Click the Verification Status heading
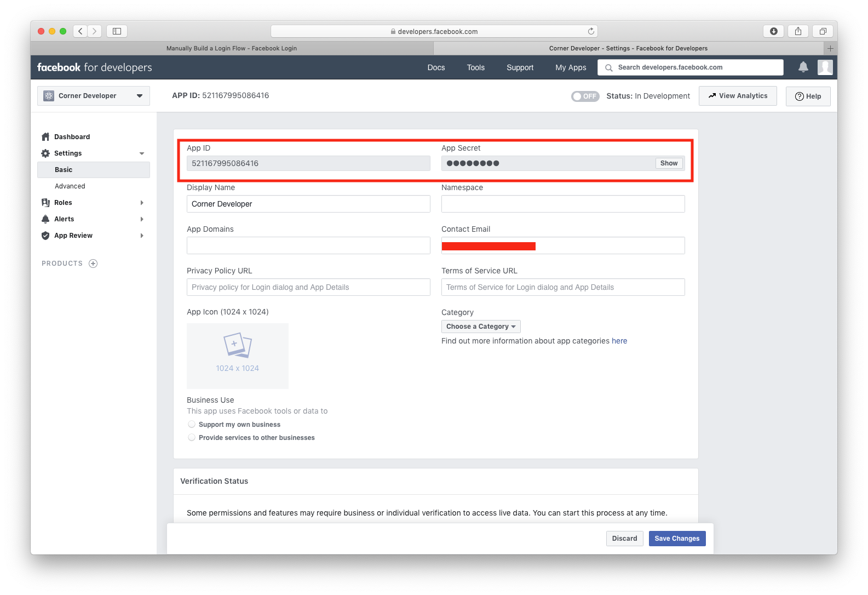This screenshot has height=595, width=868. (x=214, y=481)
